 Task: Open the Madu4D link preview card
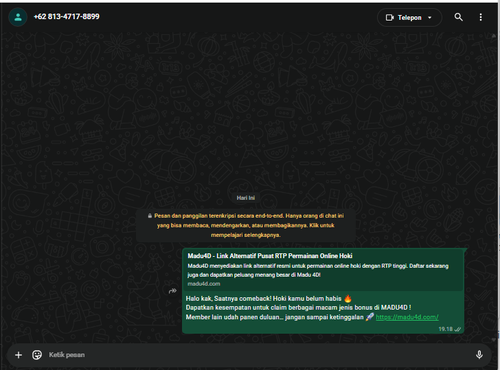click(x=323, y=269)
